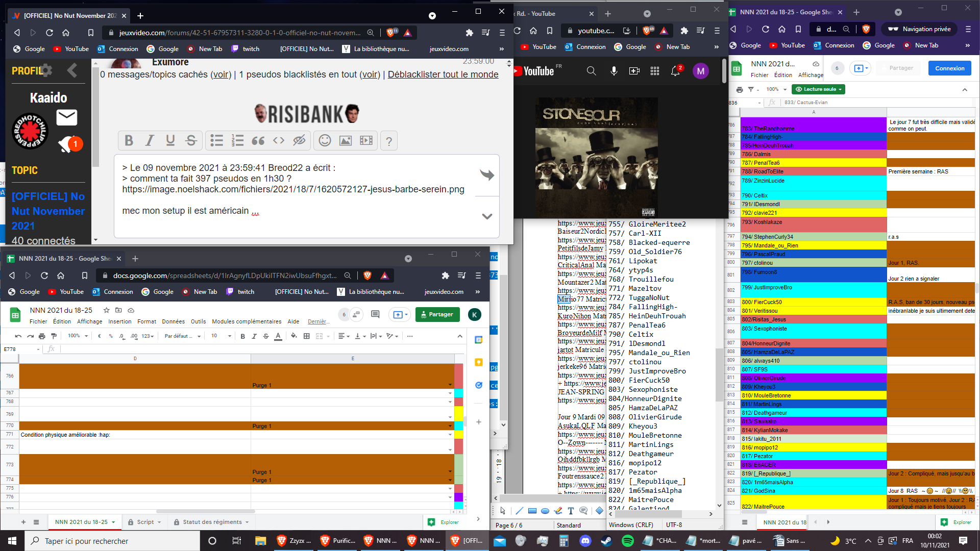Toggle bold in forum message editor
The width and height of the screenshot is (980, 551).
[129, 141]
